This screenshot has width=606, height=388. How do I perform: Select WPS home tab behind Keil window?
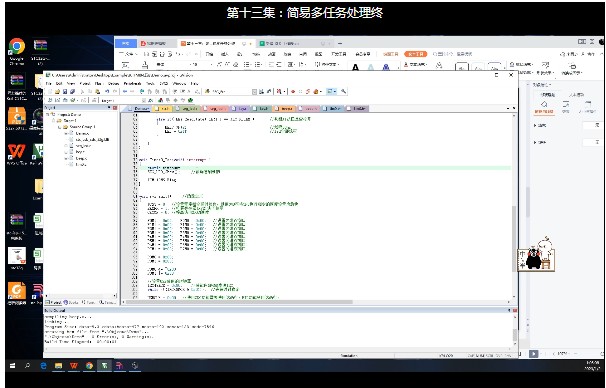[x=126, y=43]
